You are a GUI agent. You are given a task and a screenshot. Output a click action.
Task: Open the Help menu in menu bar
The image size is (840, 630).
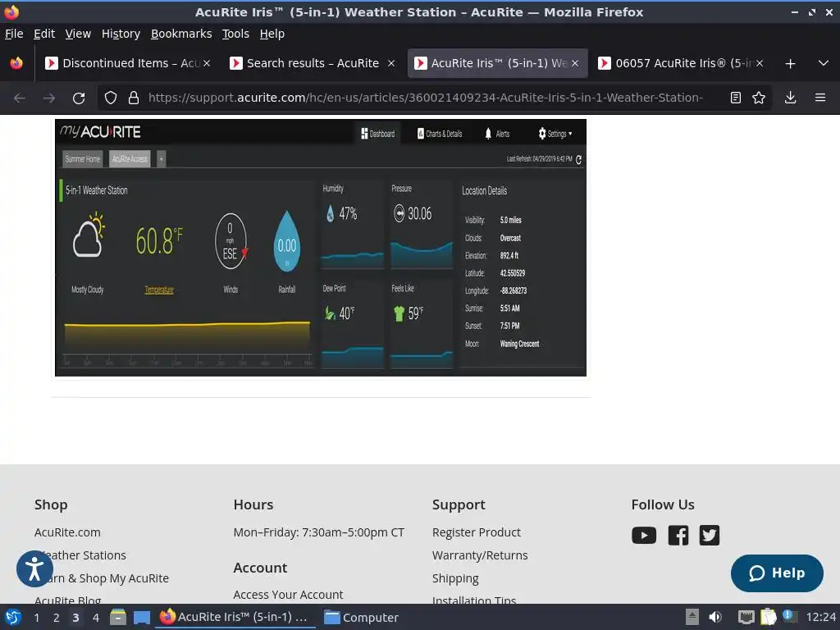point(272,34)
